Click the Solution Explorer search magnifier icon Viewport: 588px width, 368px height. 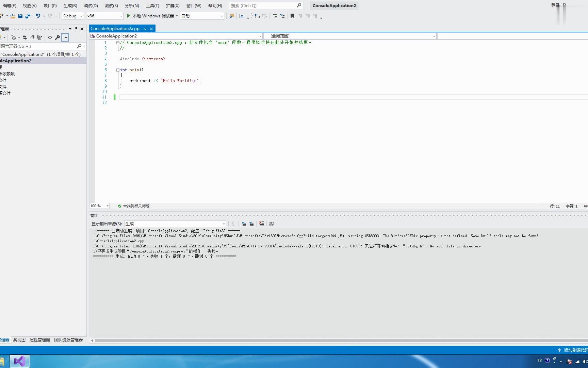(x=79, y=46)
